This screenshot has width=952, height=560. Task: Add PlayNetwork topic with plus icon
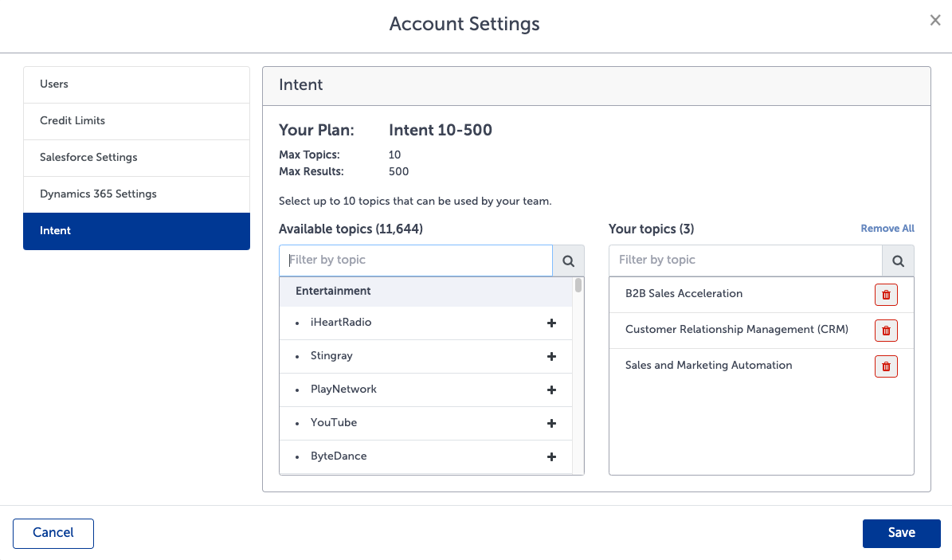(x=551, y=390)
